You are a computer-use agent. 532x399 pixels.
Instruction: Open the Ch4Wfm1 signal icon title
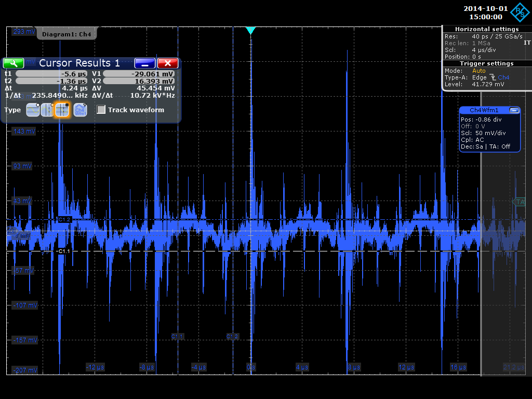[484, 110]
